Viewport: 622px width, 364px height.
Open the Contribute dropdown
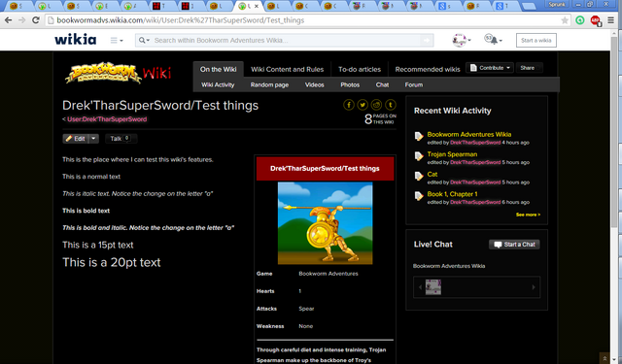[x=490, y=68]
